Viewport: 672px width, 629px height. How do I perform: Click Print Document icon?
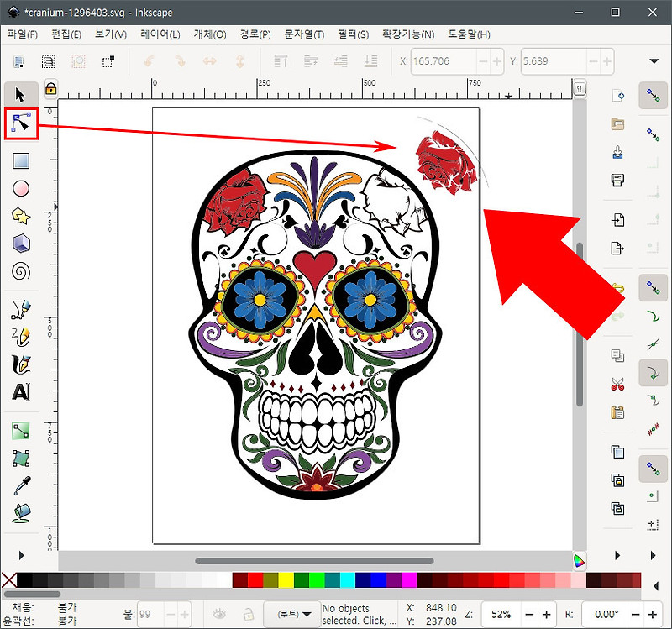coord(617,180)
